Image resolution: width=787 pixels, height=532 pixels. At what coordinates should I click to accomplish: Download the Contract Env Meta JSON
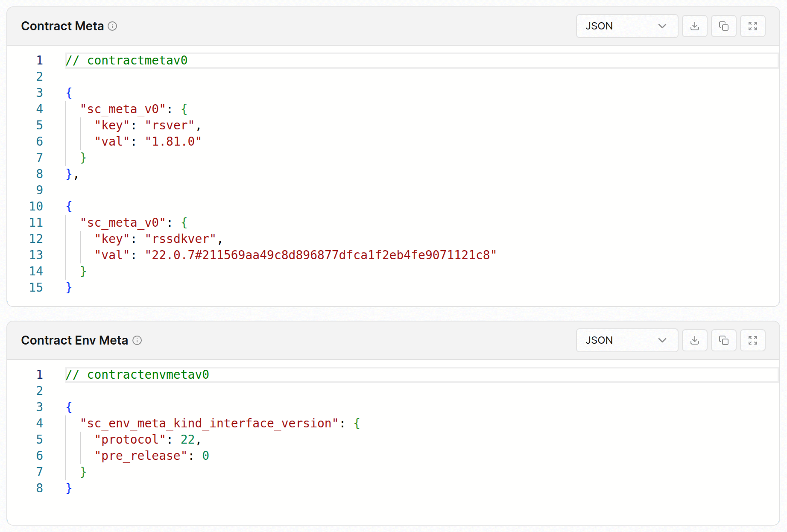click(695, 340)
